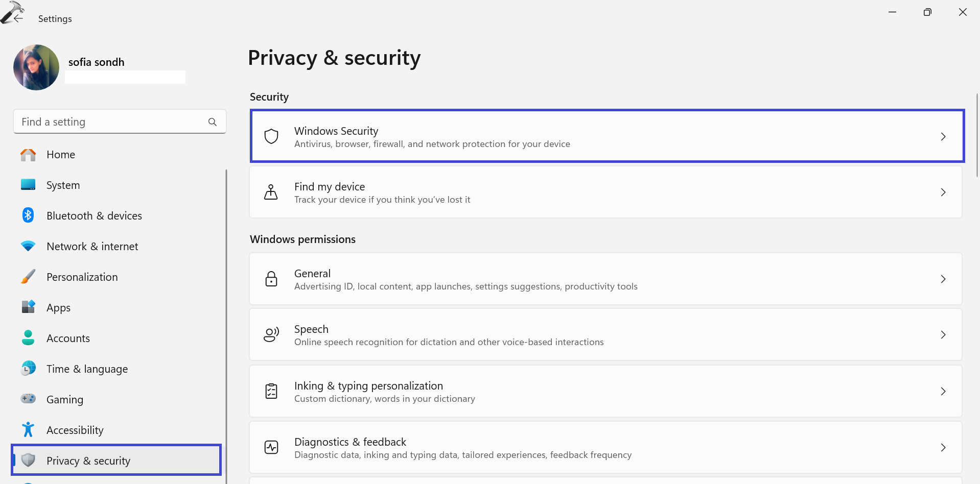Open Home settings page
980x484 pixels.
tap(61, 154)
